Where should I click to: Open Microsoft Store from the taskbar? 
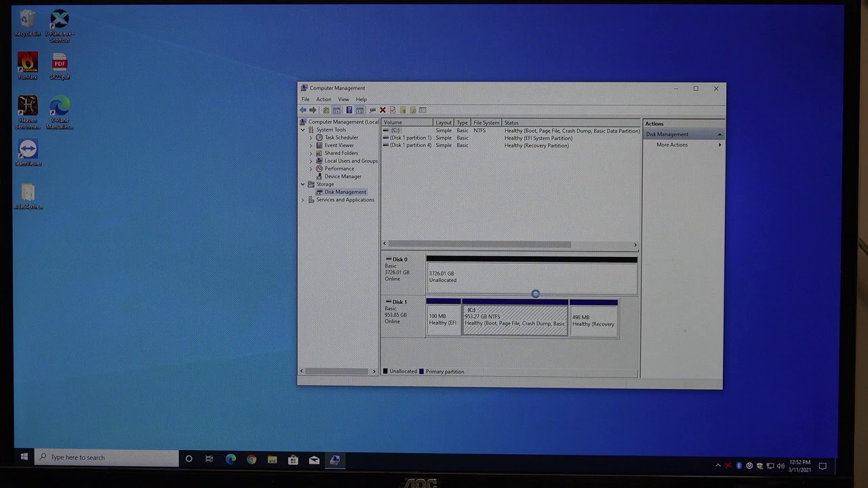(293, 460)
